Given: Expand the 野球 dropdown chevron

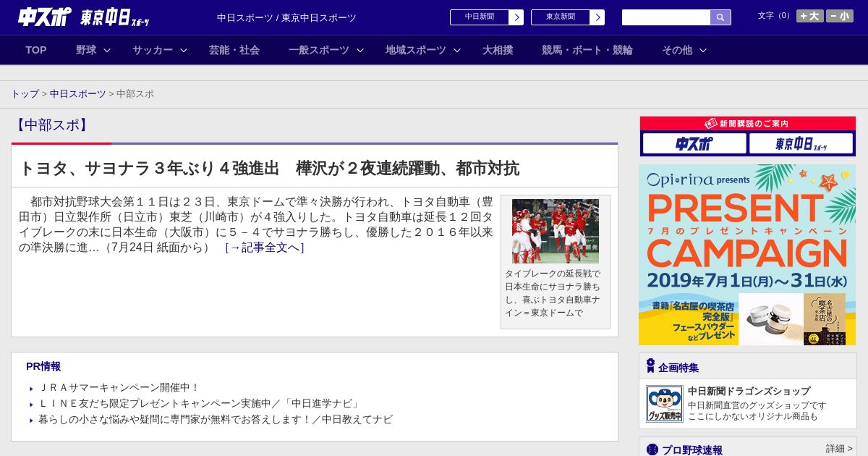Looking at the screenshot, I should pos(107,51).
